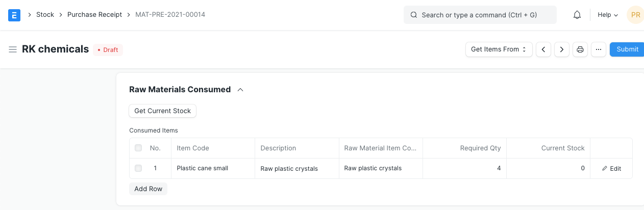
Task: Open the notifications bell
Action: click(x=577, y=15)
